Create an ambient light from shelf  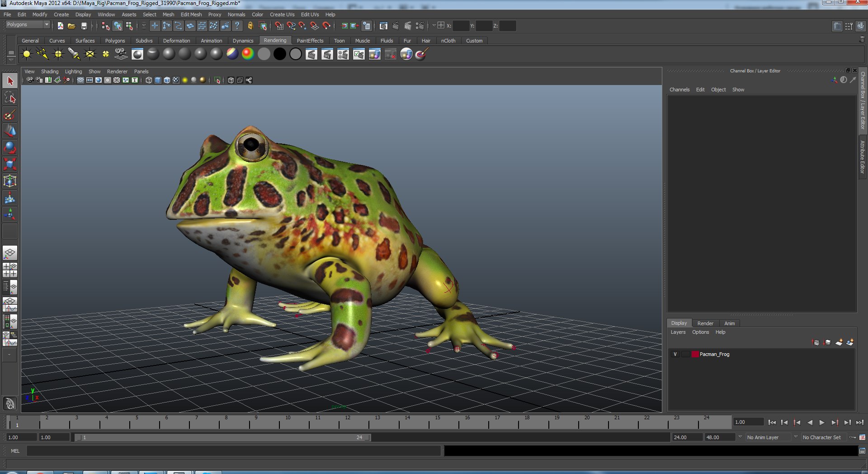pos(27,54)
